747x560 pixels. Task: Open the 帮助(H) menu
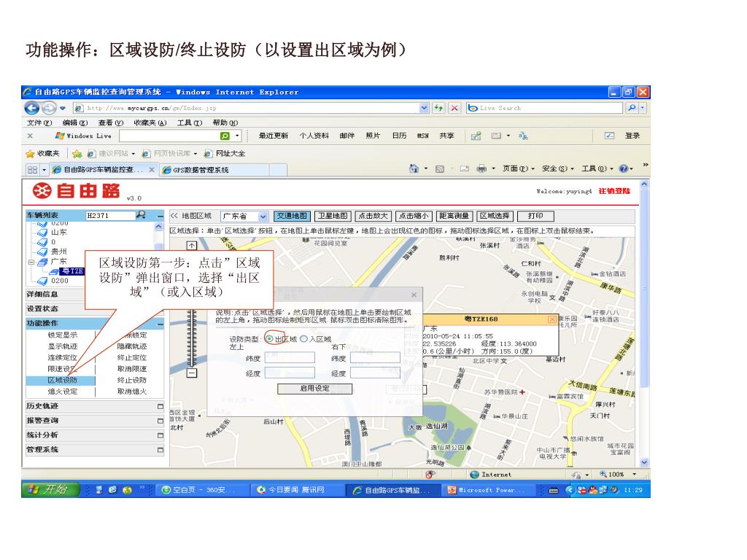tap(225, 122)
